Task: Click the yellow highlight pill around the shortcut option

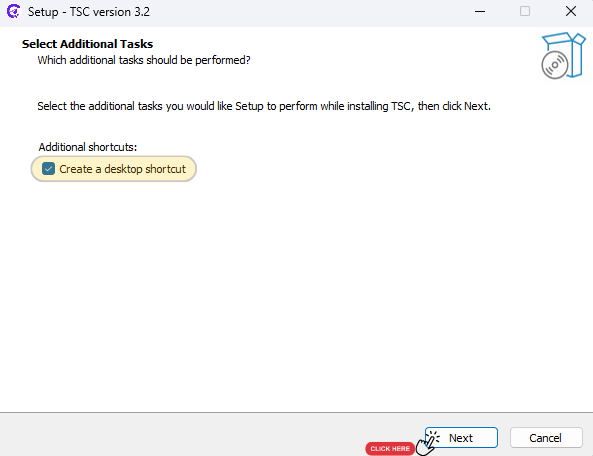Action: (113, 169)
